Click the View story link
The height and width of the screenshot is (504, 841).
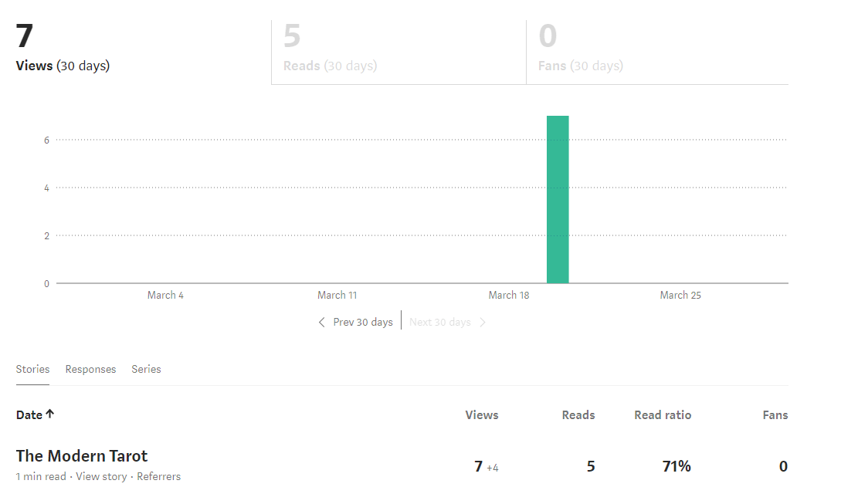pos(101,476)
